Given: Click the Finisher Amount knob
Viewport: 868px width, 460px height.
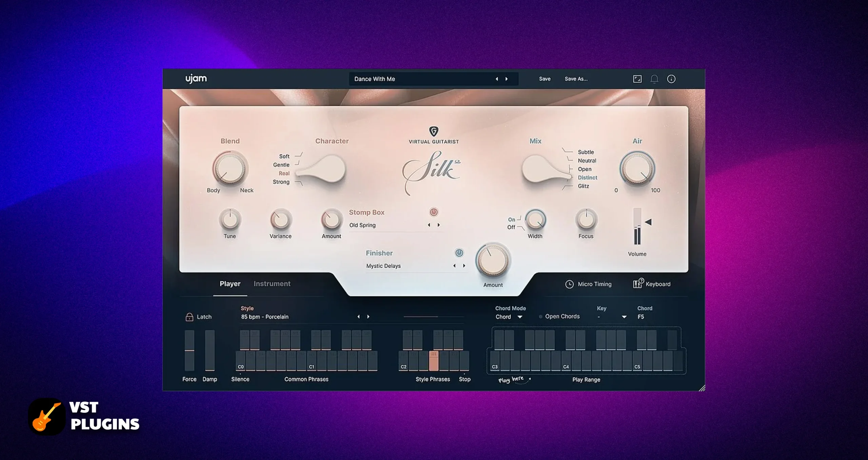Looking at the screenshot, I should tap(493, 261).
